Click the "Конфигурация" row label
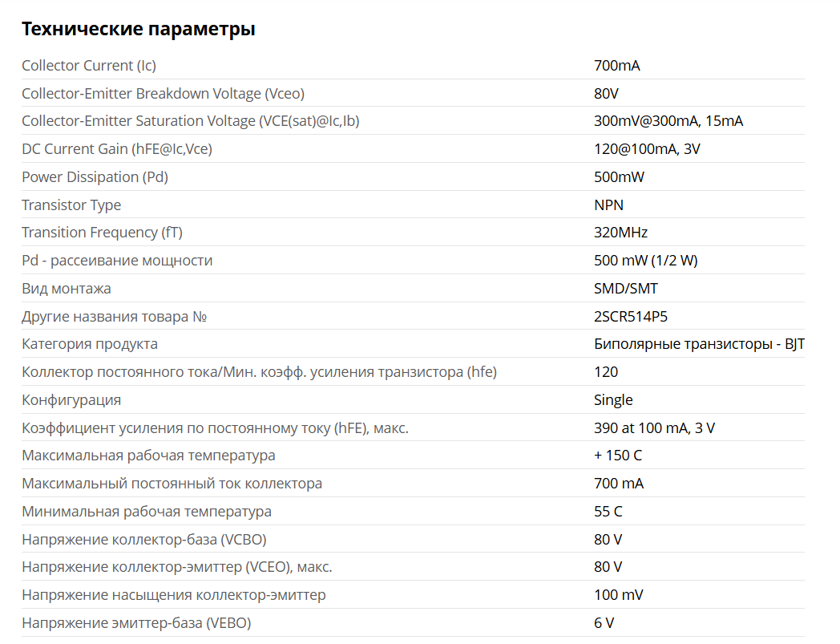This screenshot has height=644, width=840. point(71,400)
